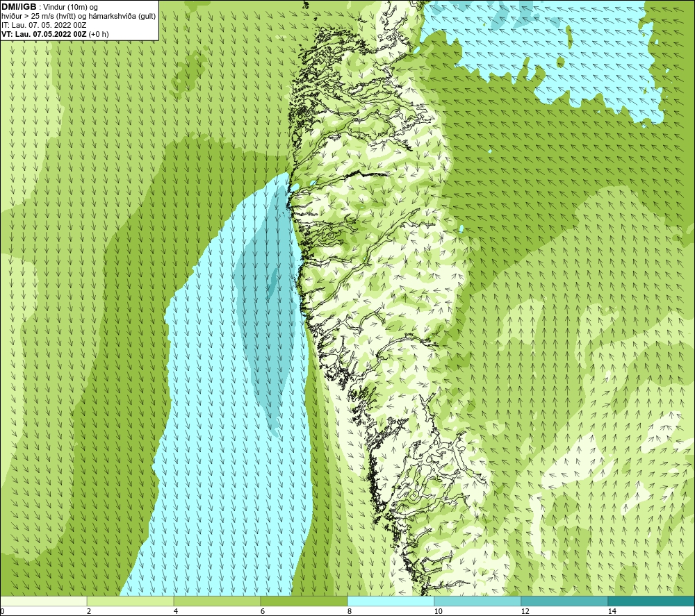Click the legend label '4'
This screenshot has height=616, width=695.
pos(176,612)
